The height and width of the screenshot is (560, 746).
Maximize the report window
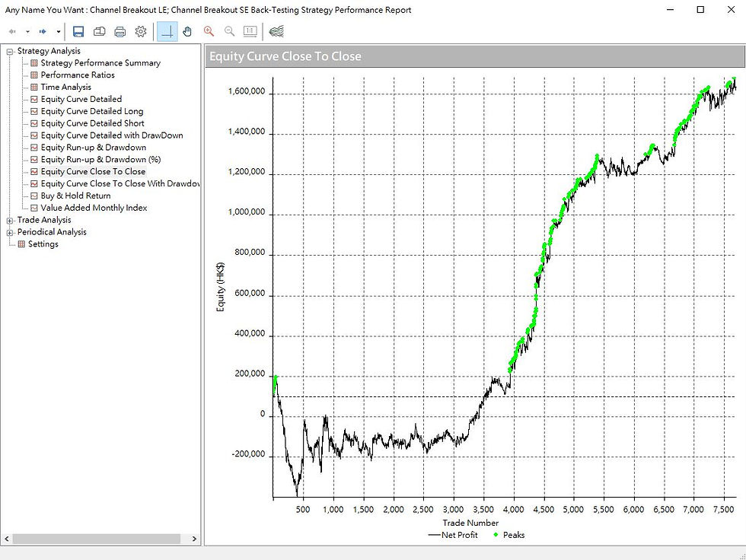point(700,9)
